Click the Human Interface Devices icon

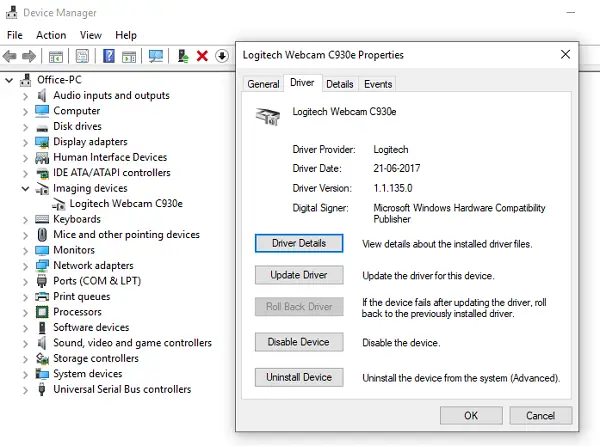42,157
